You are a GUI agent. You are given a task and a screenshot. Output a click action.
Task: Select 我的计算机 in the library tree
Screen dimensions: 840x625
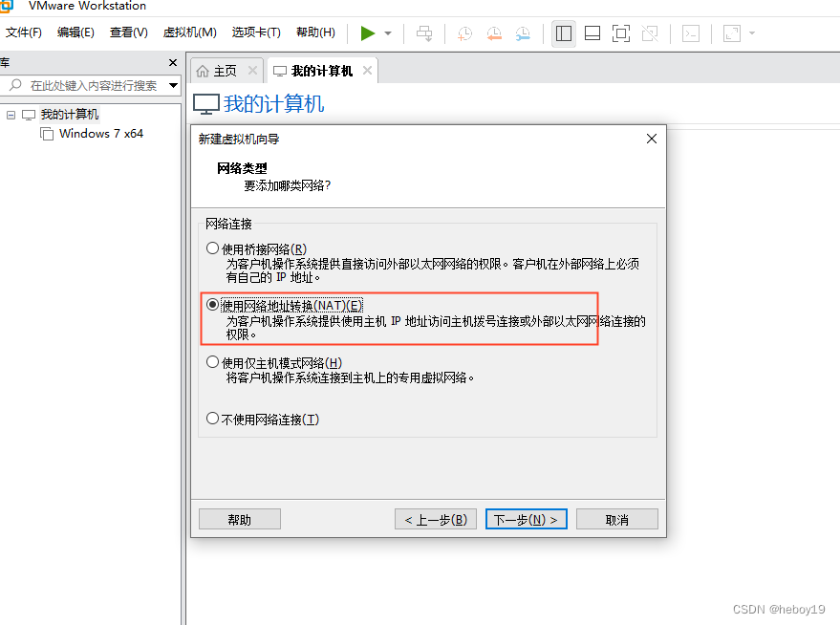pyautogui.click(x=70, y=114)
